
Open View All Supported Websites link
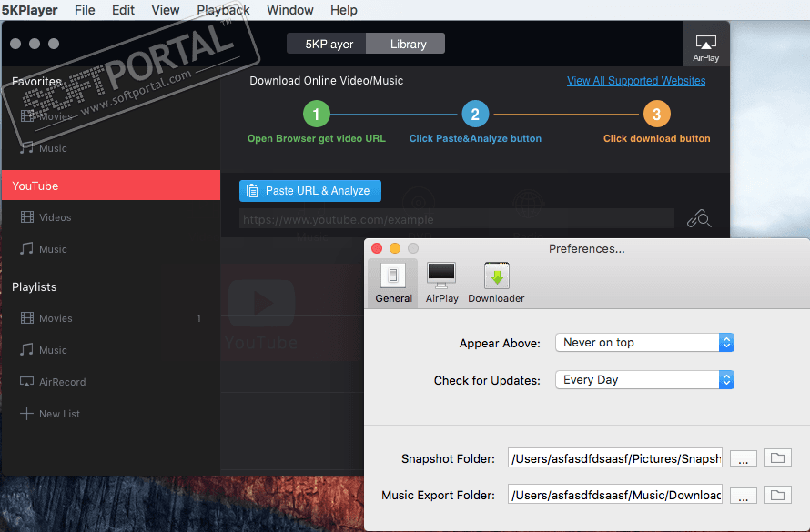[x=636, y=81]
